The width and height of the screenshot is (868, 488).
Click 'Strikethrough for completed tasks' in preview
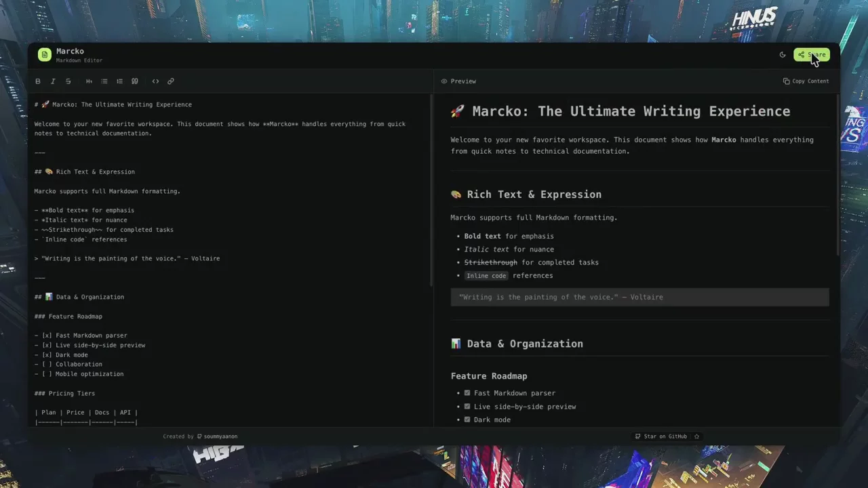(x=532, y=262)
